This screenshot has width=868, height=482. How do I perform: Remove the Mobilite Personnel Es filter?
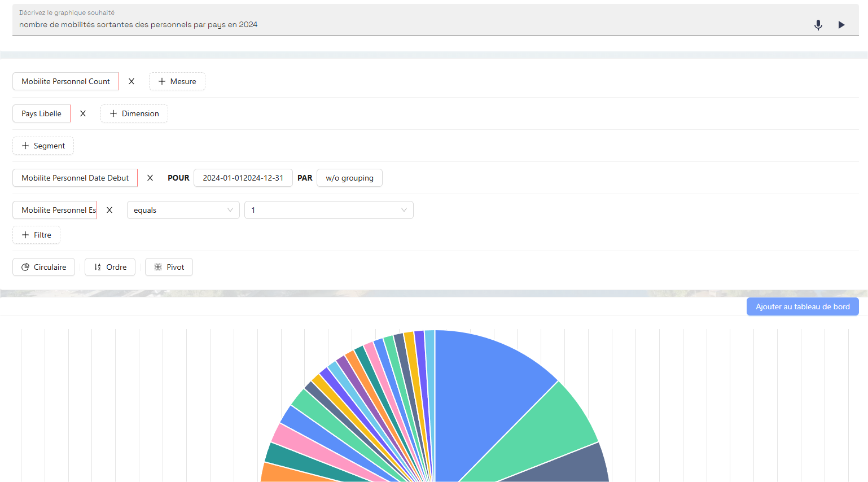click(x=109, y=210)
